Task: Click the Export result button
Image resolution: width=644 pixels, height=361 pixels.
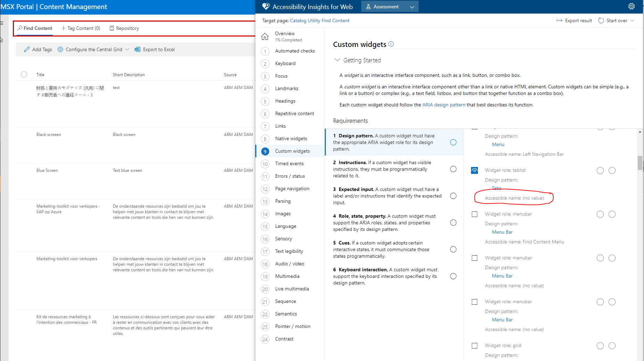Action: (574, 21)
